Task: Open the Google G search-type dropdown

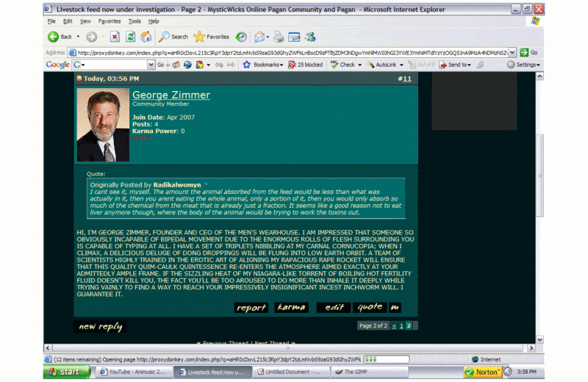Action: click(79, 65)
